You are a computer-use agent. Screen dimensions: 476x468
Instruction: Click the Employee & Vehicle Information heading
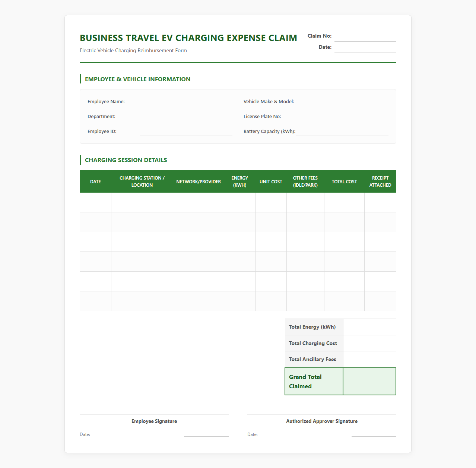[137, 79]
